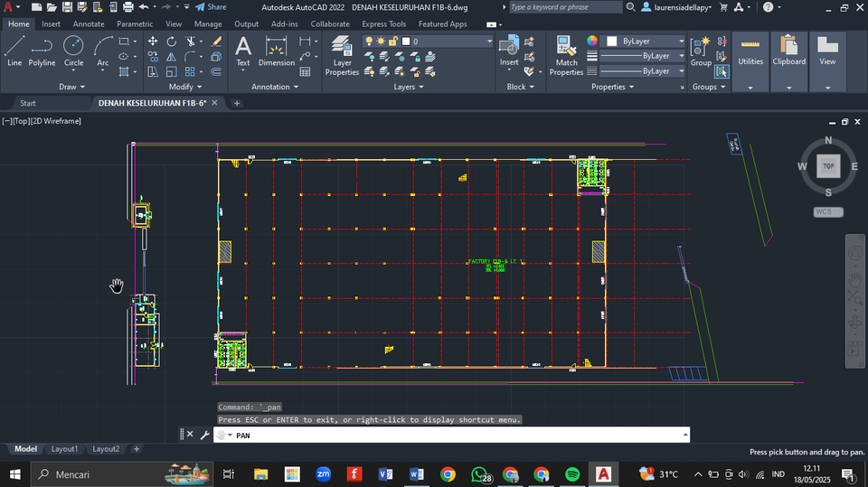
Task: Open the Annotate ribbon tab
Action: [x=89, y=24]
